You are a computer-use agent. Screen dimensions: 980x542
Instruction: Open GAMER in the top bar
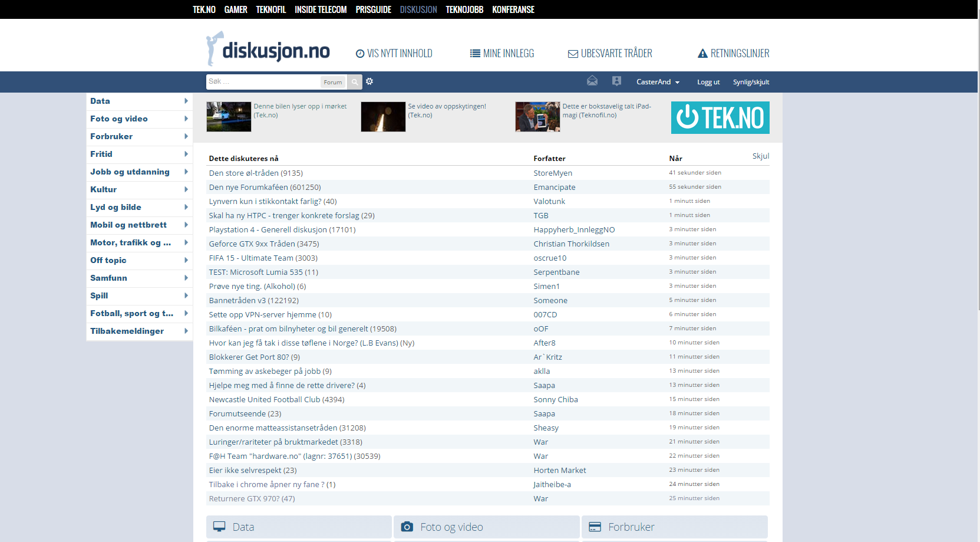point(236,9)
